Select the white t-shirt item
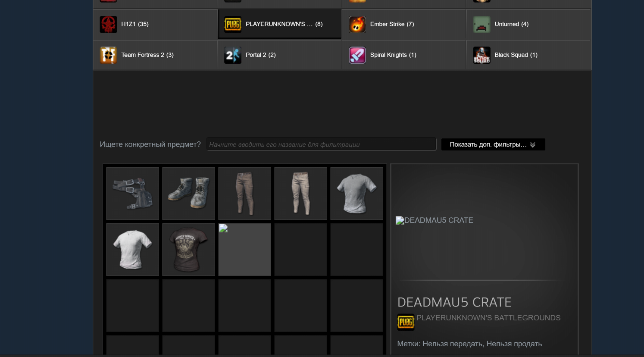 click(x=133, y=250)
